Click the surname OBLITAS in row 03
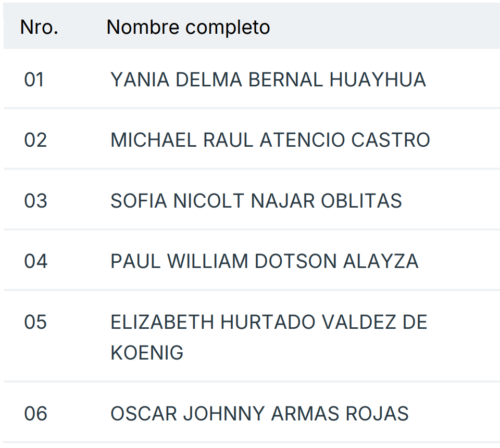Image resolution: width=500 pixels, height=448 pixels. click(361, 201)
